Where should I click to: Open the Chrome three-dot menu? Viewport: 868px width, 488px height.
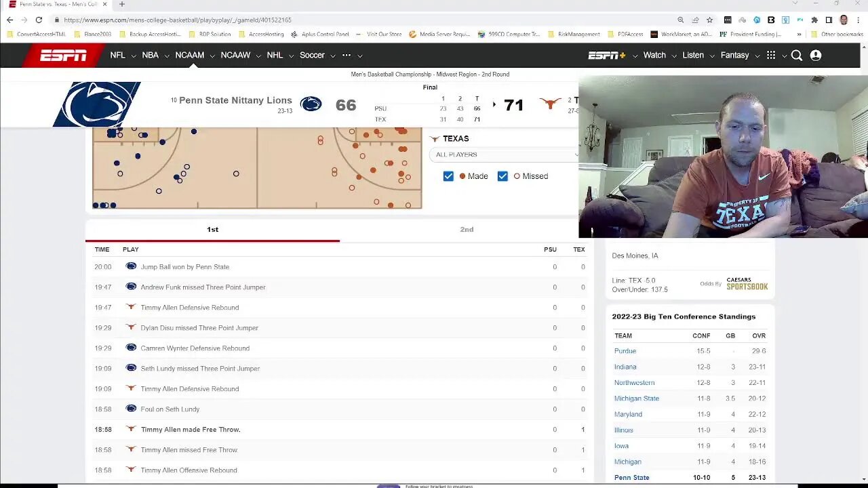(x=858, y=20)
